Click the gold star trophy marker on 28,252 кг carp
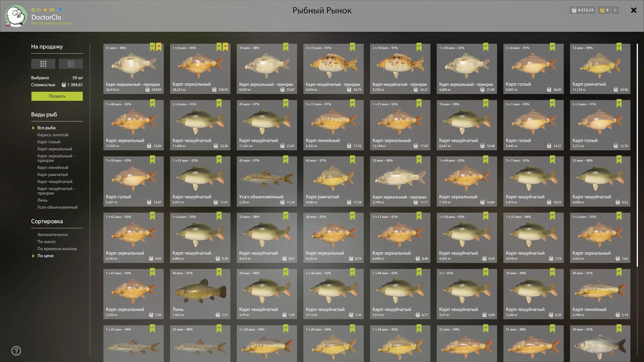 tap(225, 47)
